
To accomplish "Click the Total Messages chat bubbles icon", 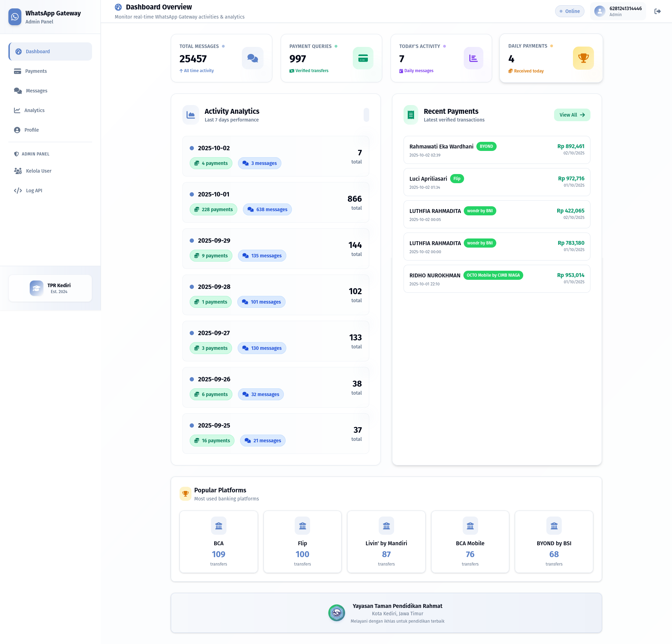I will pos(252,58).
